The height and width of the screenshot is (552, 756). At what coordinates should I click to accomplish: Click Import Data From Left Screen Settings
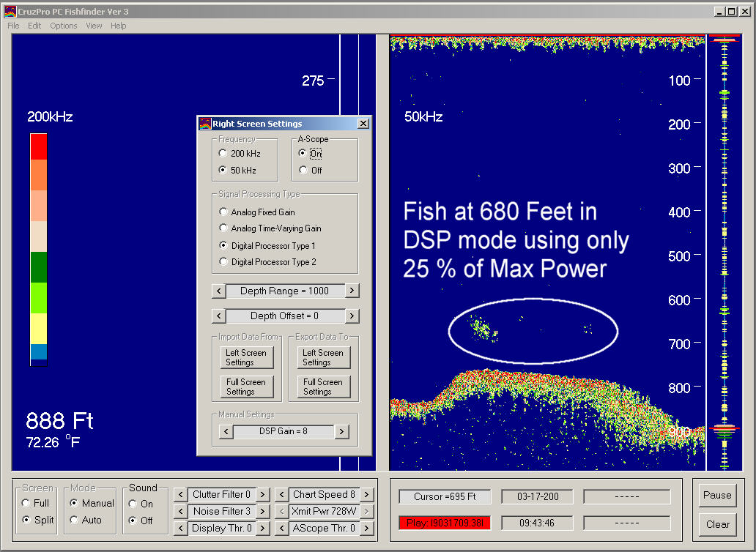pyautogui.click(x=245, y=357)
